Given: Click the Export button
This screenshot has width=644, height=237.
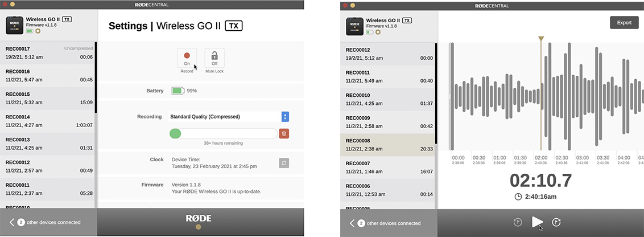Looking at the screenshot, I should pyautogui.click(x=624, y=23).
